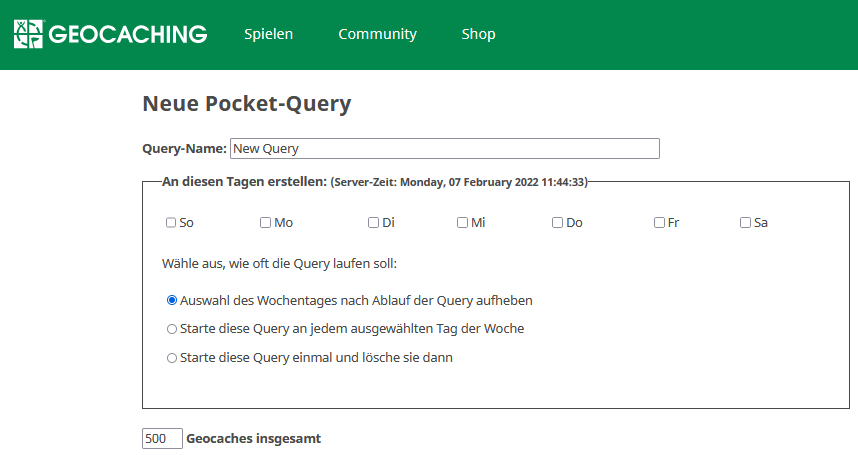Open the Shop menu
Screen dimensions: 858x455
(x=478, y=34)
